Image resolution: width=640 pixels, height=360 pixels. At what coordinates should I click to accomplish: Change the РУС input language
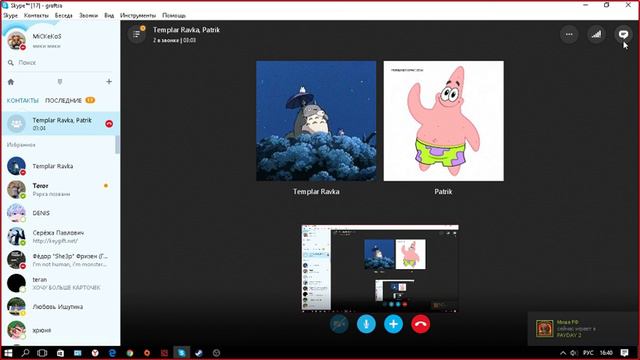pyautogui.click(x=588, y=353)
